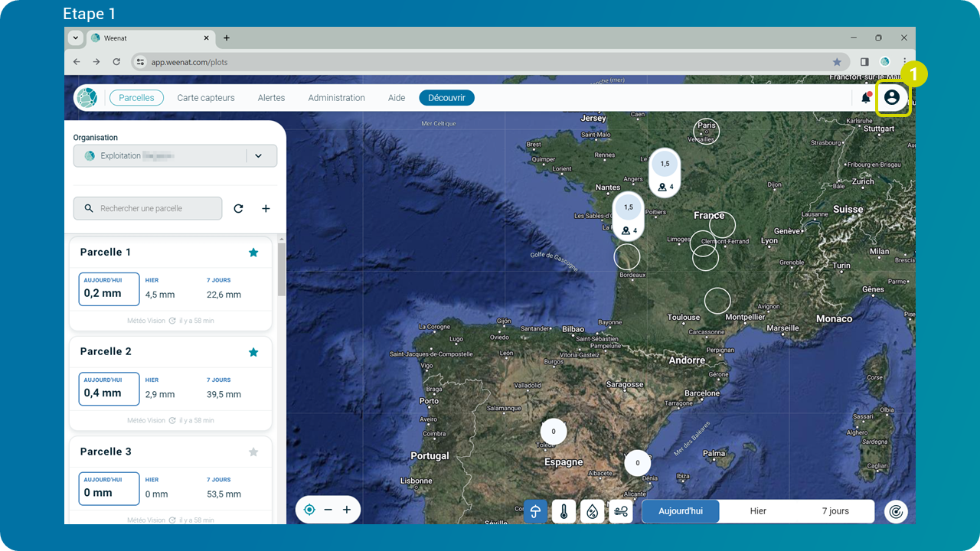The height and width of the screenshot is (551, 980).
Task: Click the empty circle marker near Bordeaux
Action: (x=627, y=256)
